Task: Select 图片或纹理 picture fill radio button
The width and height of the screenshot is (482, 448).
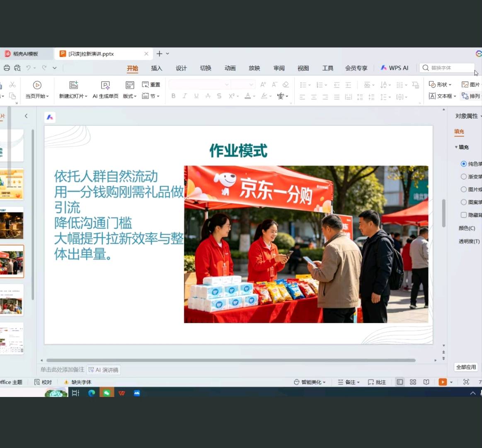Action: point(463,189)
